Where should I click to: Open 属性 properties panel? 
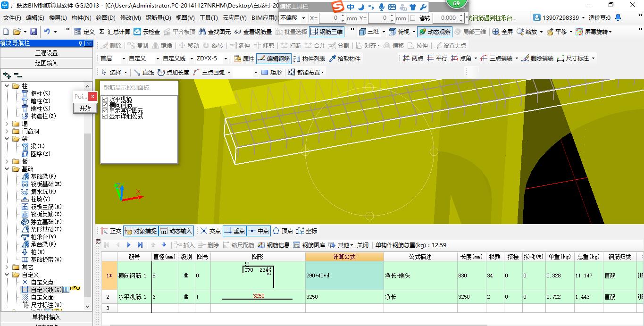click(x=244, y=59)
